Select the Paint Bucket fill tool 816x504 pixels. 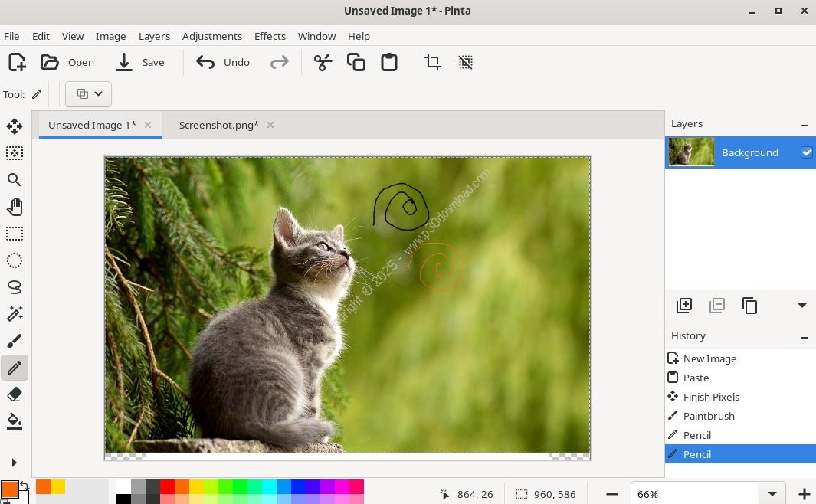click(x=15, y=421)
